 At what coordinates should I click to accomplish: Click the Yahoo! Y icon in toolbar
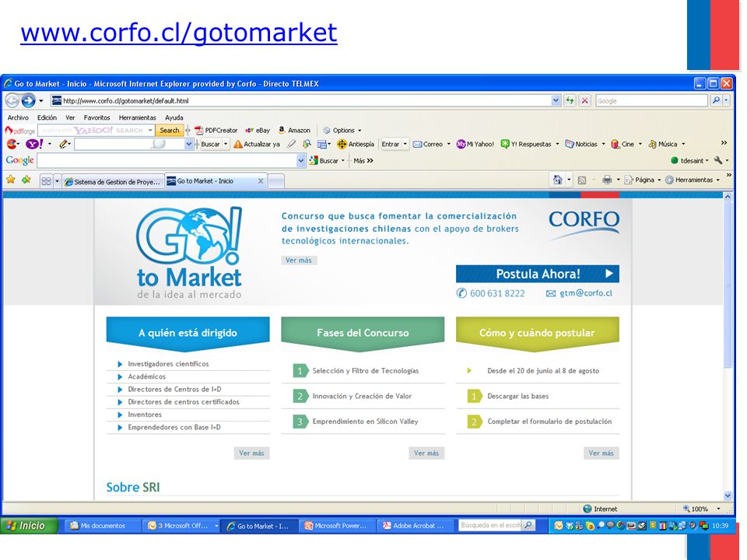click(35, 144)
